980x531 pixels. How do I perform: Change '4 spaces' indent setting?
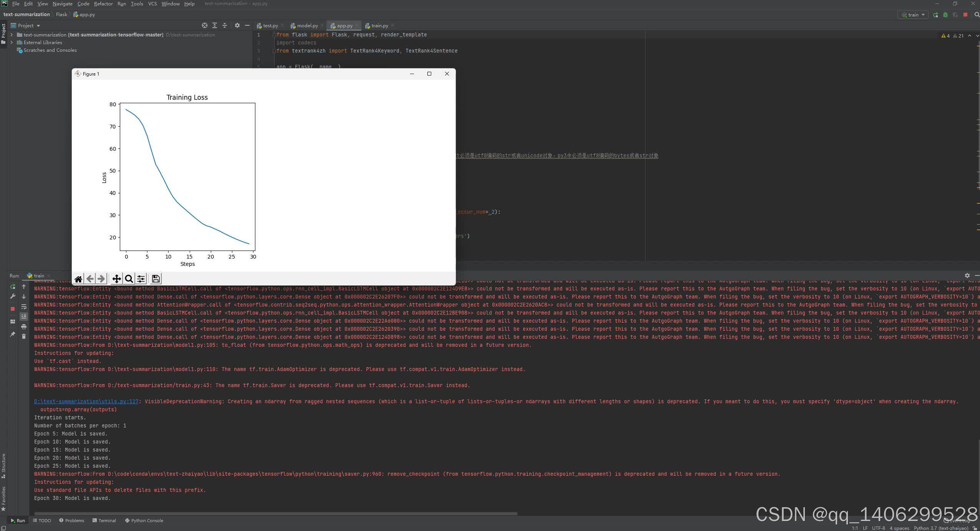click(x=899, y=528)
